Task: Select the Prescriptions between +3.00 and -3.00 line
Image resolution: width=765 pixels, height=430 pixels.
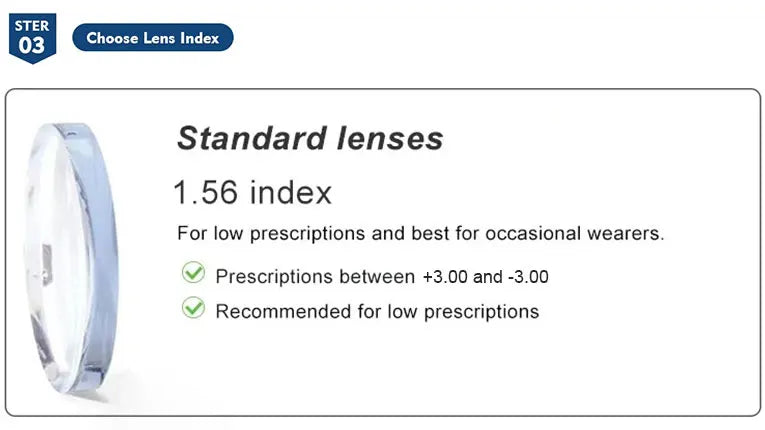Action: [x=382, y=276]
